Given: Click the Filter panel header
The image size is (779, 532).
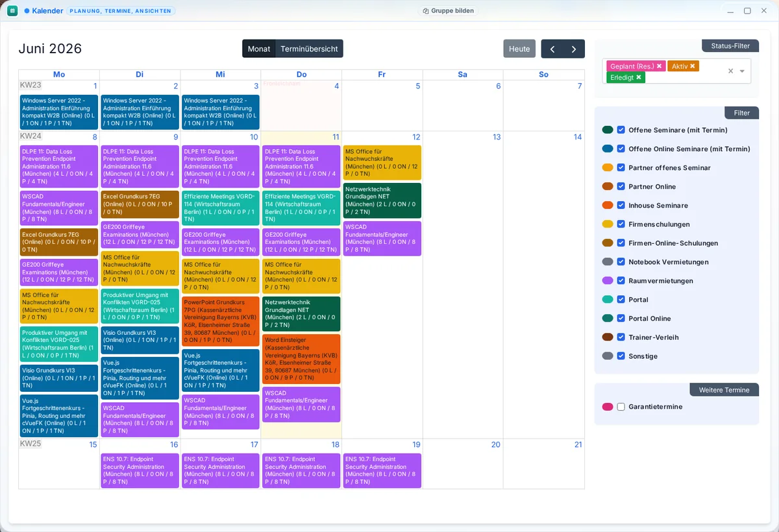Looking at the screenshot, I should click(742, 113).
